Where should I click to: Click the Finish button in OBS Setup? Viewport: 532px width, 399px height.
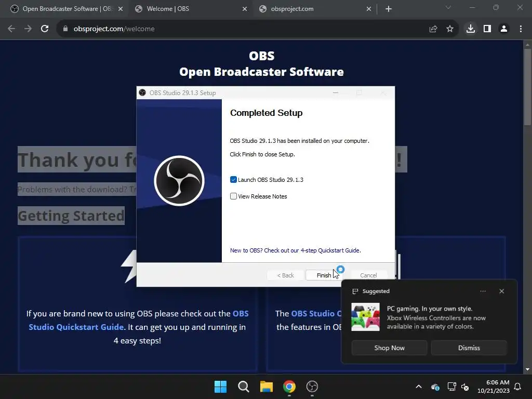324,275
